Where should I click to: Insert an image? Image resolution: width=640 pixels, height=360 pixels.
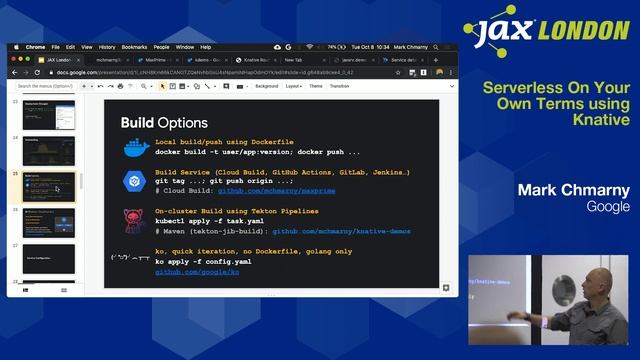click(x=182, y=86)
